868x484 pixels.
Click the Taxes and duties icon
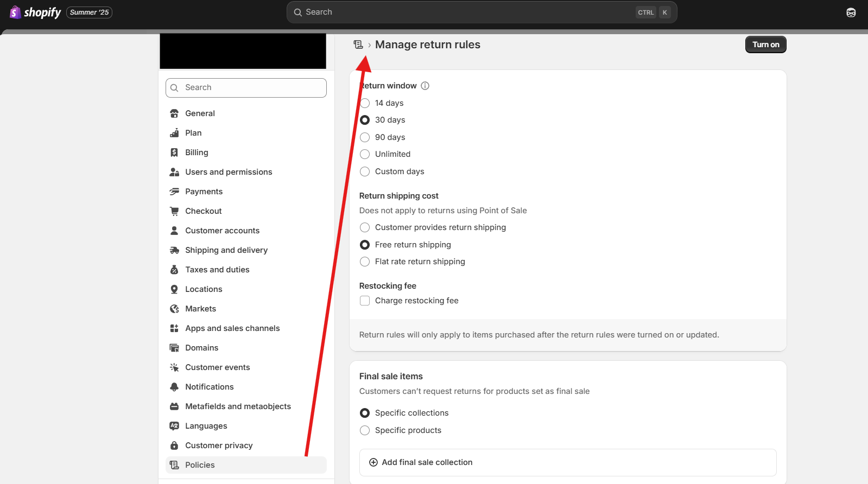(x=174, y=270)
